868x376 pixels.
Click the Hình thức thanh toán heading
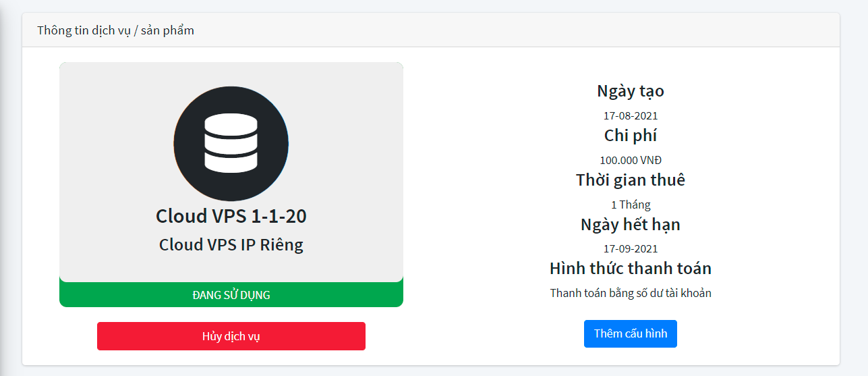click(x=630, y=269)
